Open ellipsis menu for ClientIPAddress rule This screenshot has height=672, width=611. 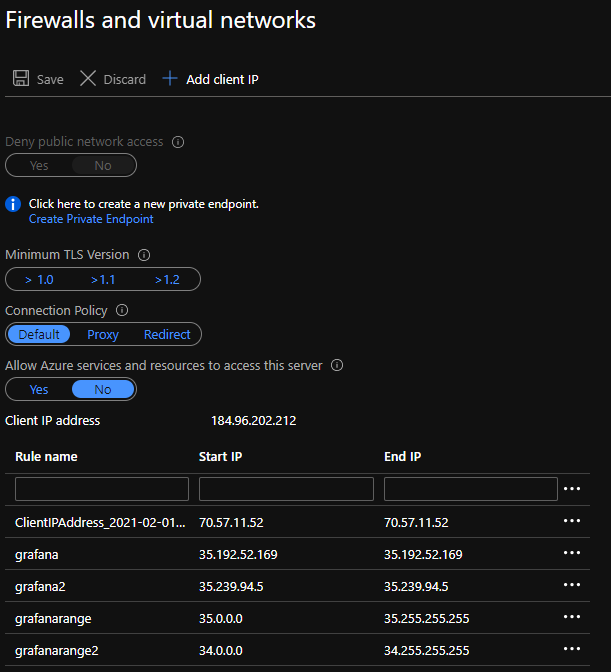click(x=572, y=521)
